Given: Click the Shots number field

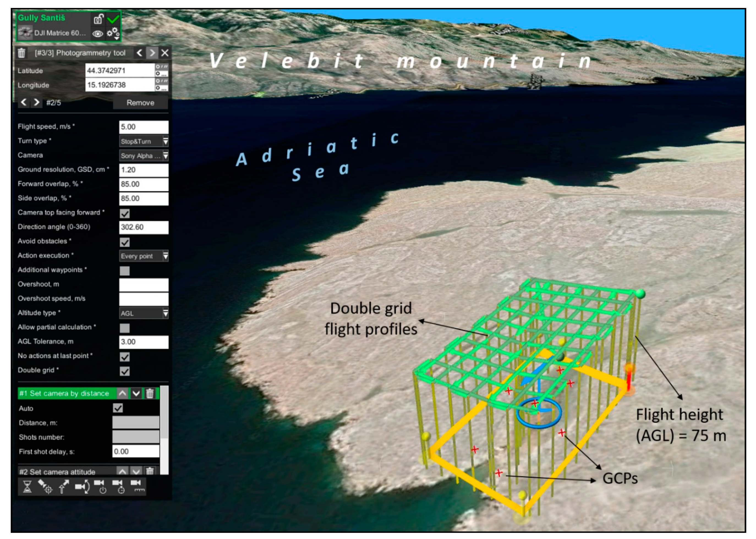Looking at the screenshot, I should click(x=136, y=437).
